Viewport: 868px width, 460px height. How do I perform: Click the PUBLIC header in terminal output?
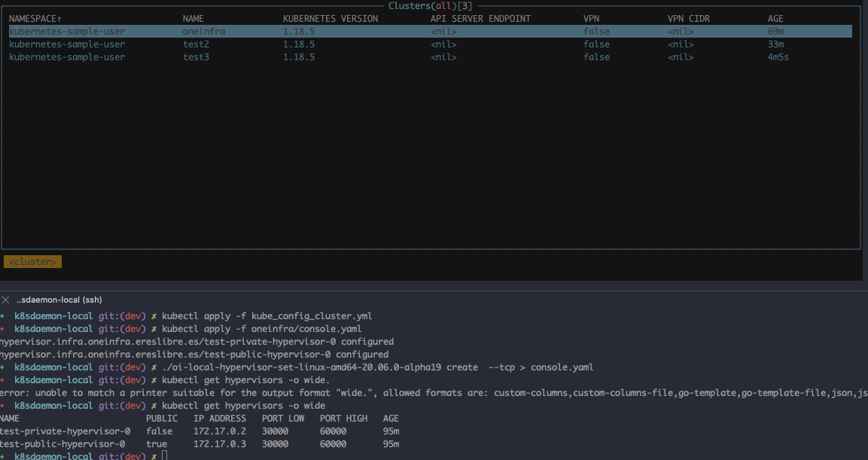(x=162, y=419)
